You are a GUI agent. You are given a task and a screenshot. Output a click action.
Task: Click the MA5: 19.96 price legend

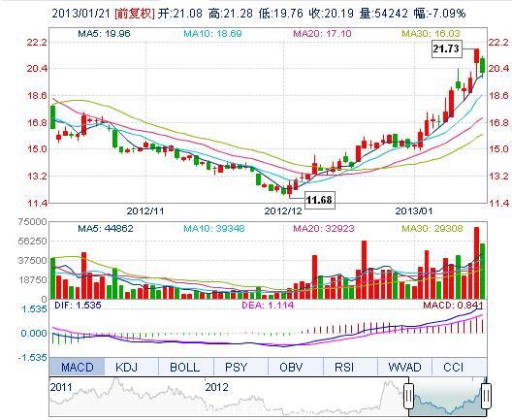[104, 34]
